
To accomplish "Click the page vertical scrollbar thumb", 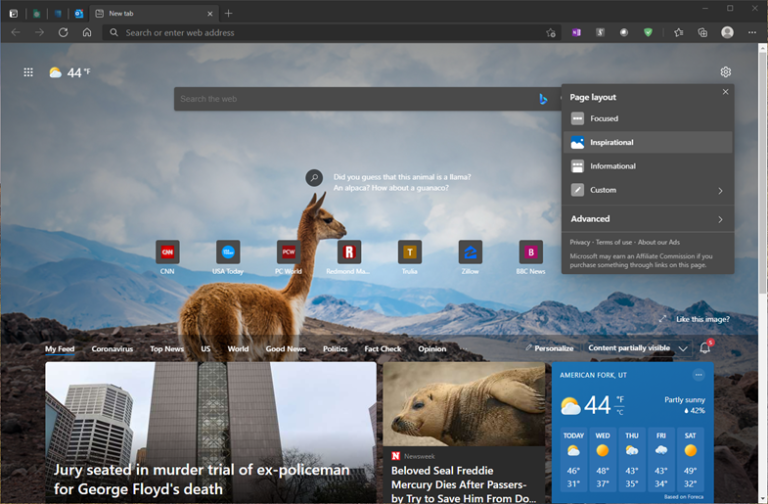I will pyautogui.click(x=763, y=172).
